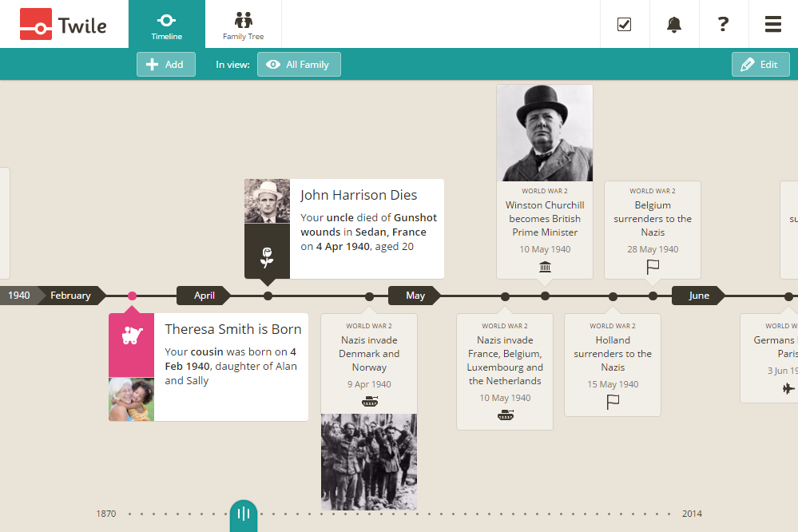
Task: Click flag icon on Belgium surrenders card
Action: [x=653, y=267]
